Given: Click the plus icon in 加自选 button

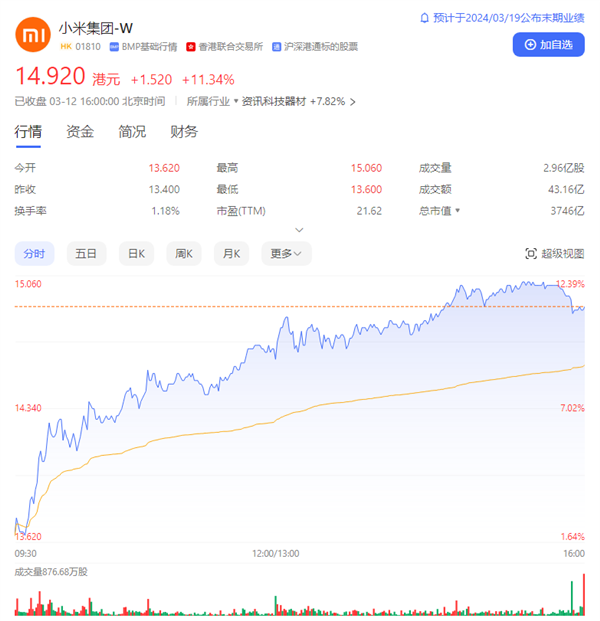Looking at the screenshot, I should (530, 45).
